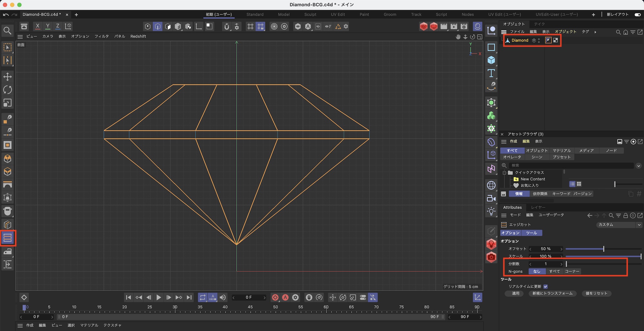Click the 適用 button
This screenshot has height=331, width=644.
click(x=516, y=293)
